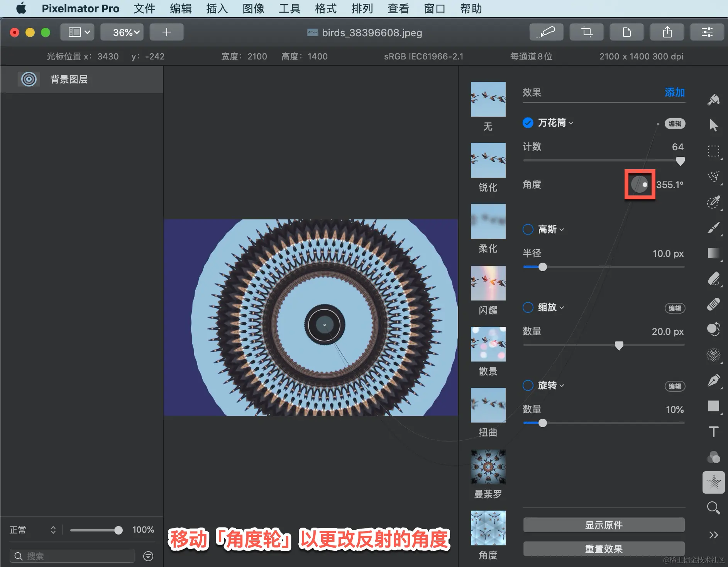
Task: Click the highlighted Effects tool
Action: pyautogui.click(x=713, y=482)
